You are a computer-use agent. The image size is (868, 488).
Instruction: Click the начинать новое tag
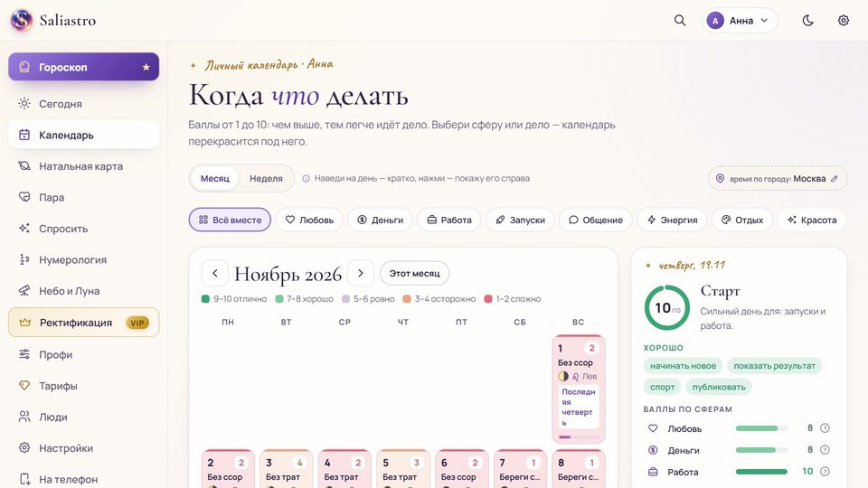coord(684,366)
